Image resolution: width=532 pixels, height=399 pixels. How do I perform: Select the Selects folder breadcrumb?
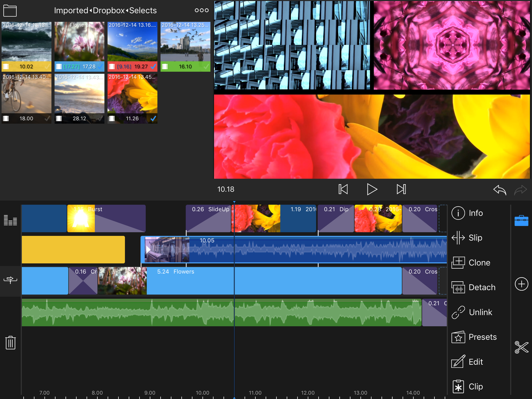tap(143, 10)
